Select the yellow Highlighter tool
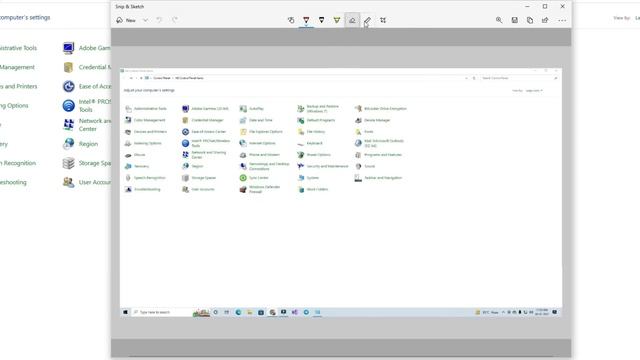The height and width of the screenshot is (360, 640). (337, 20)
